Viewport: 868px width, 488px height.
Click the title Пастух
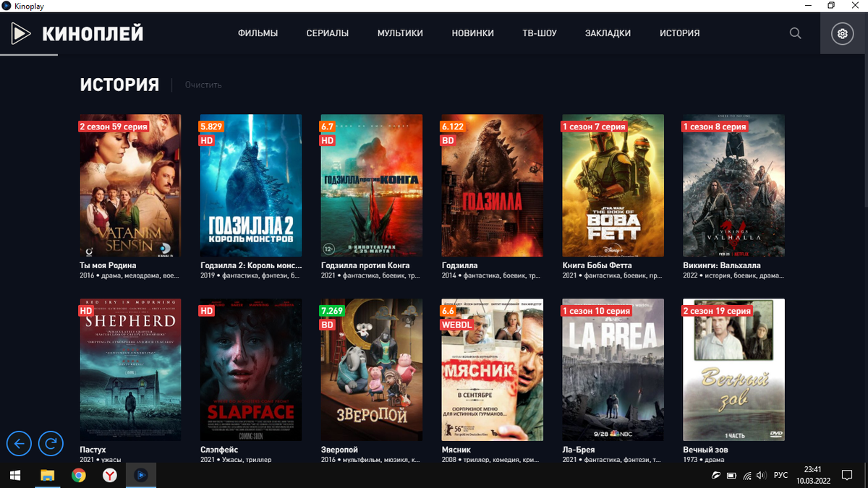tap(93, 450)
